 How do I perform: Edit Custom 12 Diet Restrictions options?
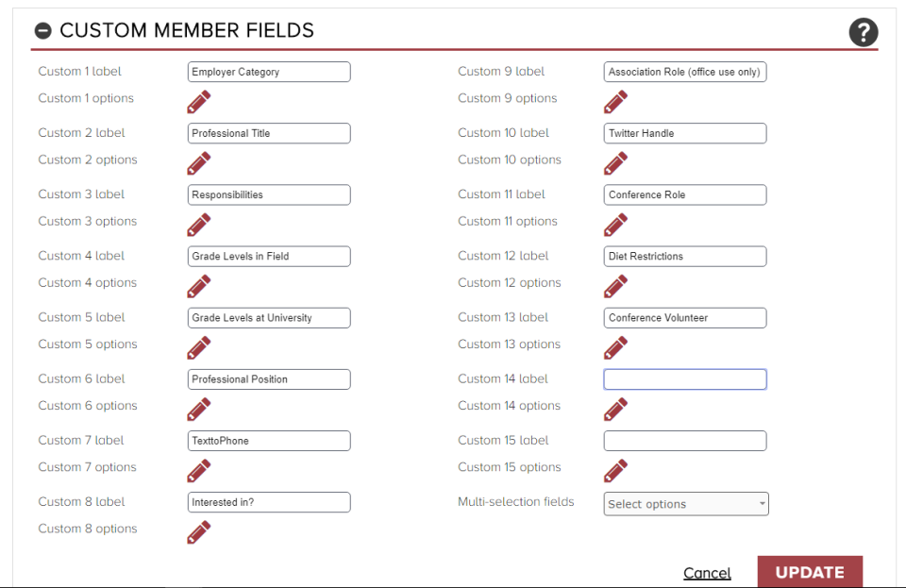pos(614,285)
